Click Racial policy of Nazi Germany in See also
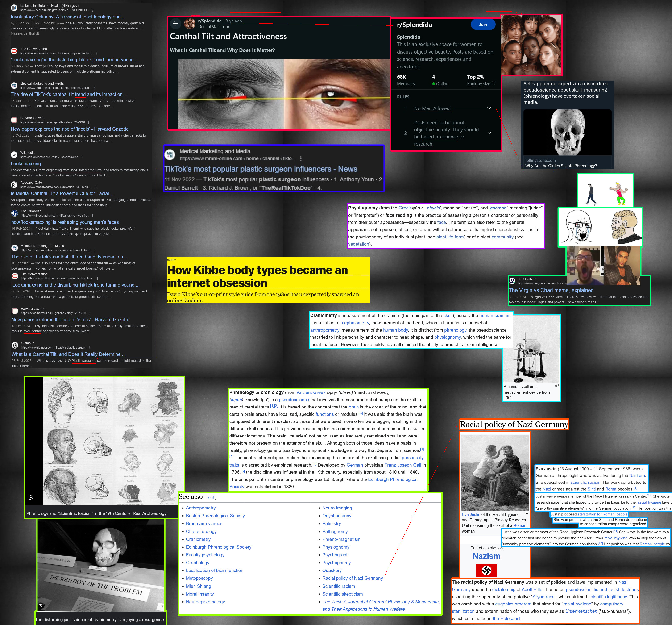 click(x=353, y=578)
